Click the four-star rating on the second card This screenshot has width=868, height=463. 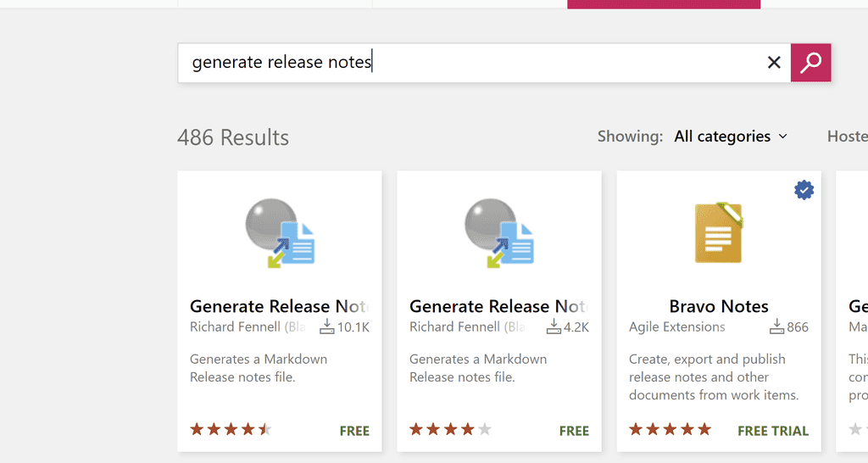point(450,429)
